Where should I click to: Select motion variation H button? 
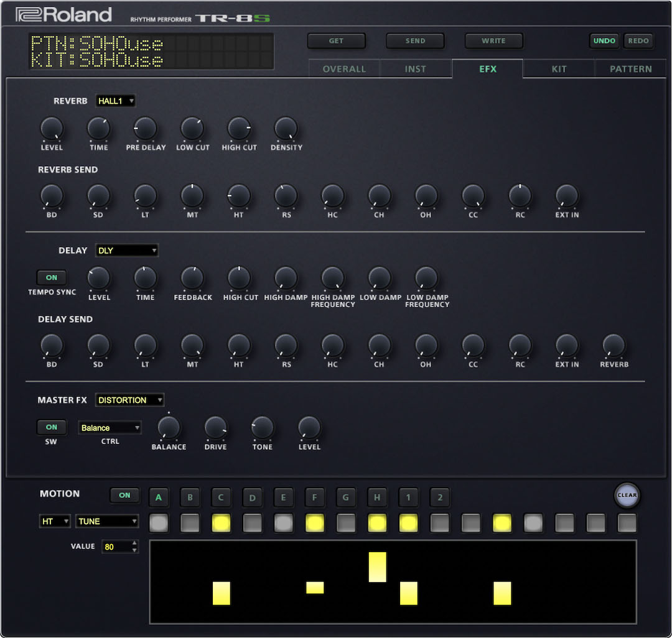pyautogui.click(x=376, y=497)
